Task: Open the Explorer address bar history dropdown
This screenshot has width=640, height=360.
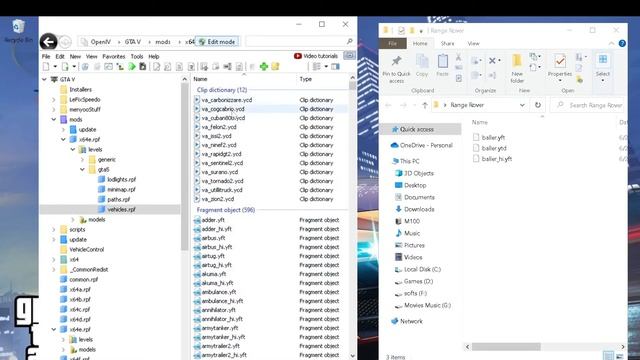Action: tap(522, 105)
